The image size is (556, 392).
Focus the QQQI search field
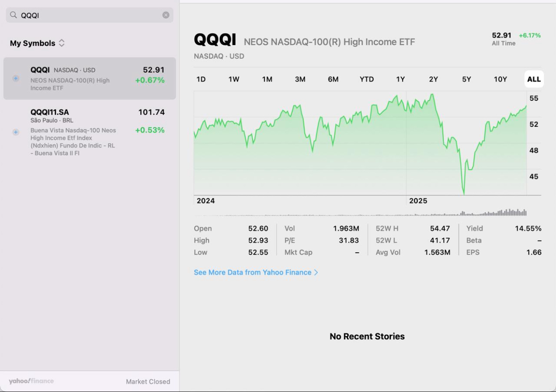pos(90,15)
